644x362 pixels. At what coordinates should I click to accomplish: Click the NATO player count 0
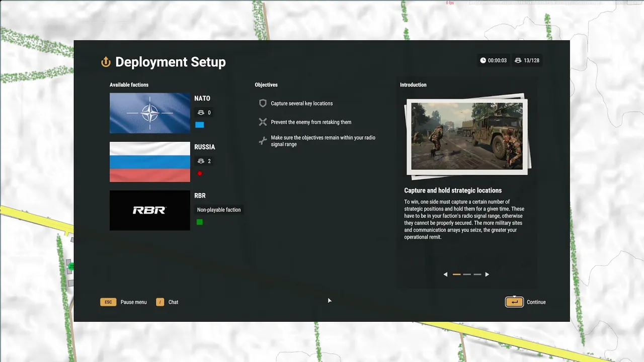(209, 113)
